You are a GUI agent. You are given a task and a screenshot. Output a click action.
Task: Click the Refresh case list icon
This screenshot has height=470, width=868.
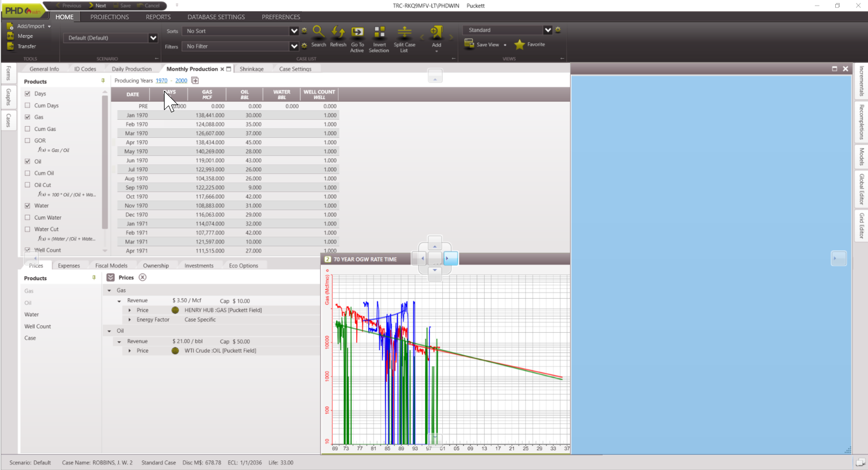338,32
